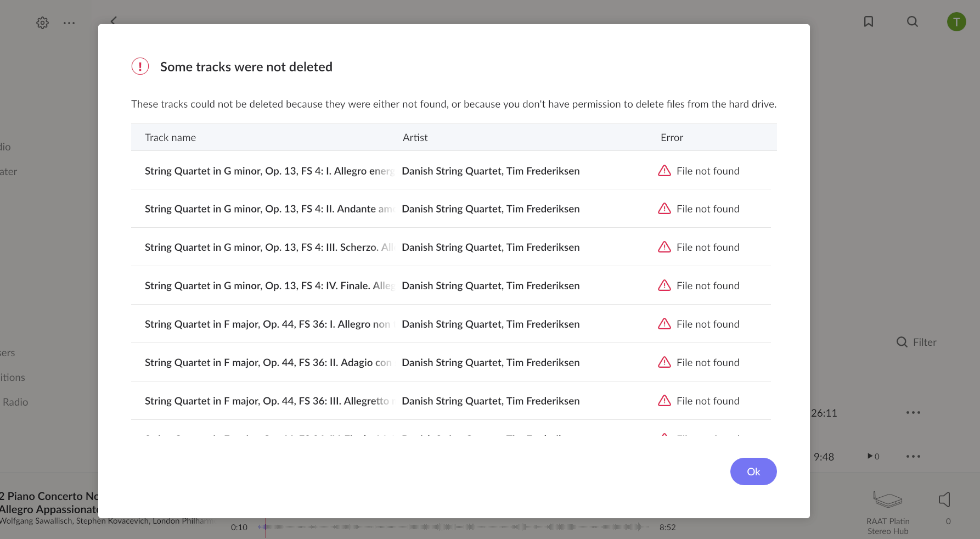Open the Radio sidebar item
This screenshot has height=539, width=980.
point(15,402)
